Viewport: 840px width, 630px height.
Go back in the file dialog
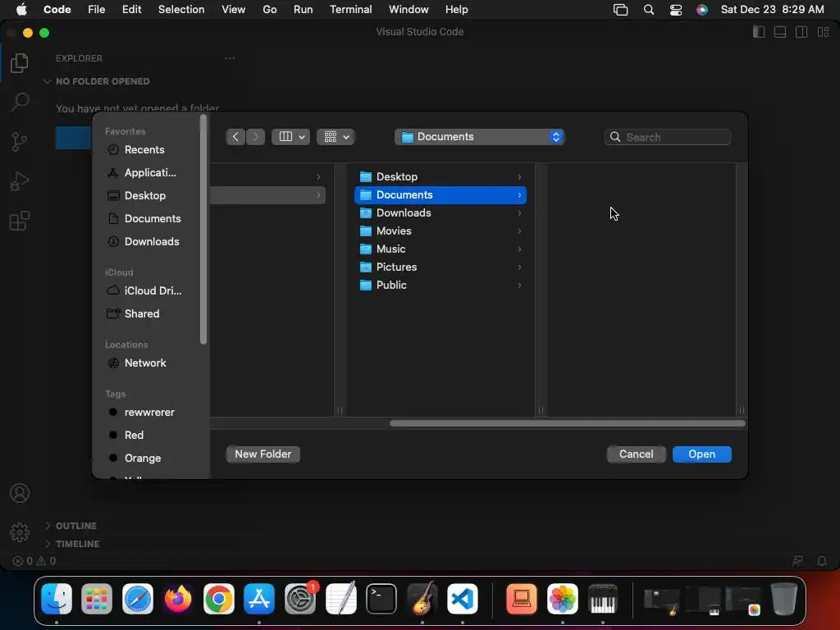coord(235,137)
